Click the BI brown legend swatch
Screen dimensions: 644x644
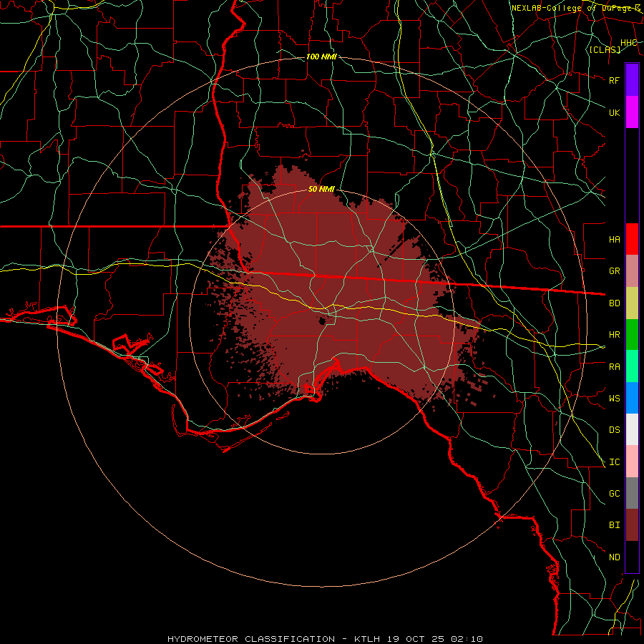632,525
